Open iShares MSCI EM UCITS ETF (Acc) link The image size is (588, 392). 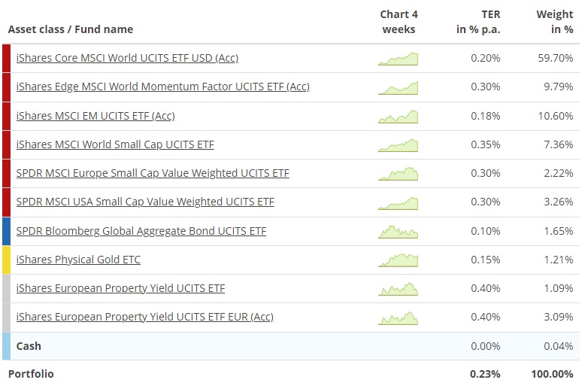(x=95, y=116)
